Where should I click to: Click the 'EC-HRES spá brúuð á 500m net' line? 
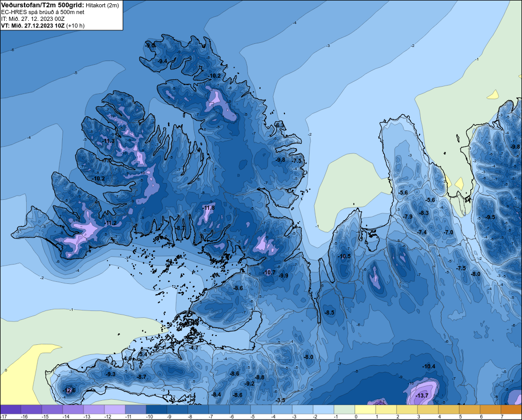pos(43,12)
